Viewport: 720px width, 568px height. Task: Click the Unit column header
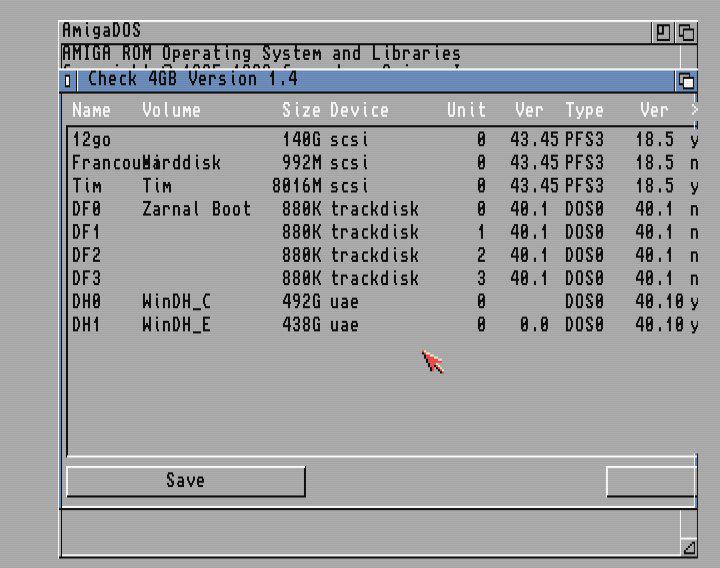(466, 110)
